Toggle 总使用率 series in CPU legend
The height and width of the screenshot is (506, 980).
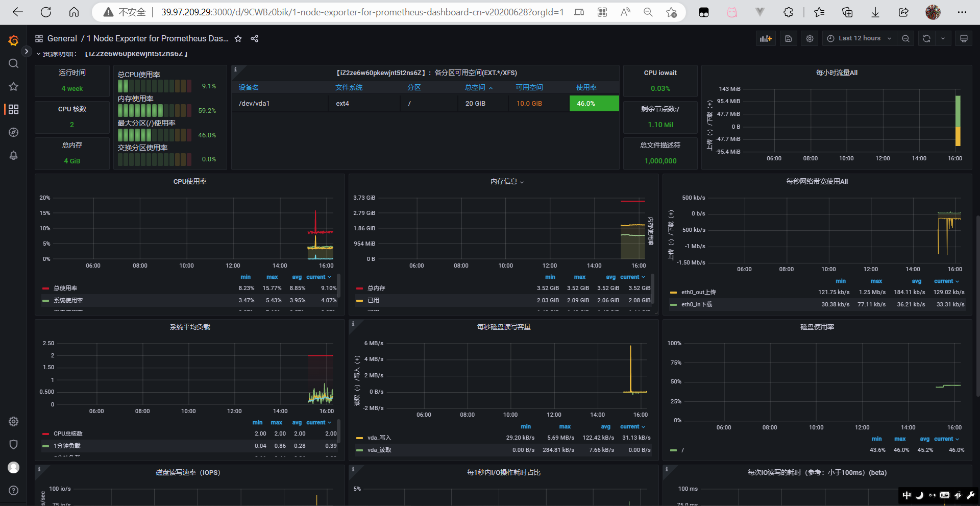point(65,288)
